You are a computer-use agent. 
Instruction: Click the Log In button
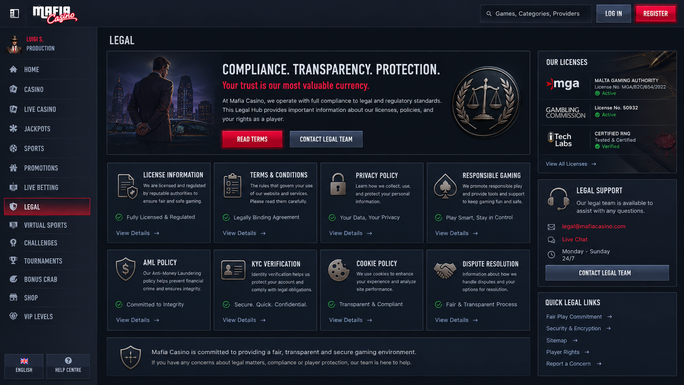coord(613,14)
